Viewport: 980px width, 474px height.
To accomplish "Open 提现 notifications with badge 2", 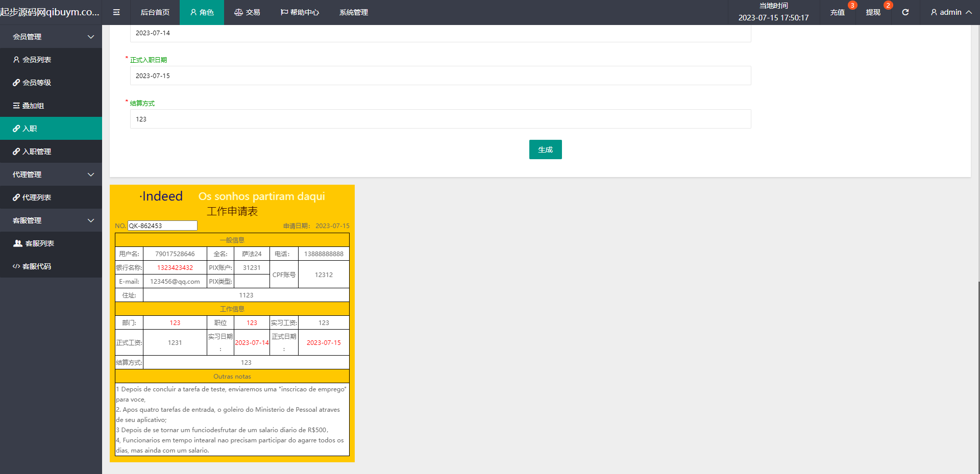I will 873,12.
